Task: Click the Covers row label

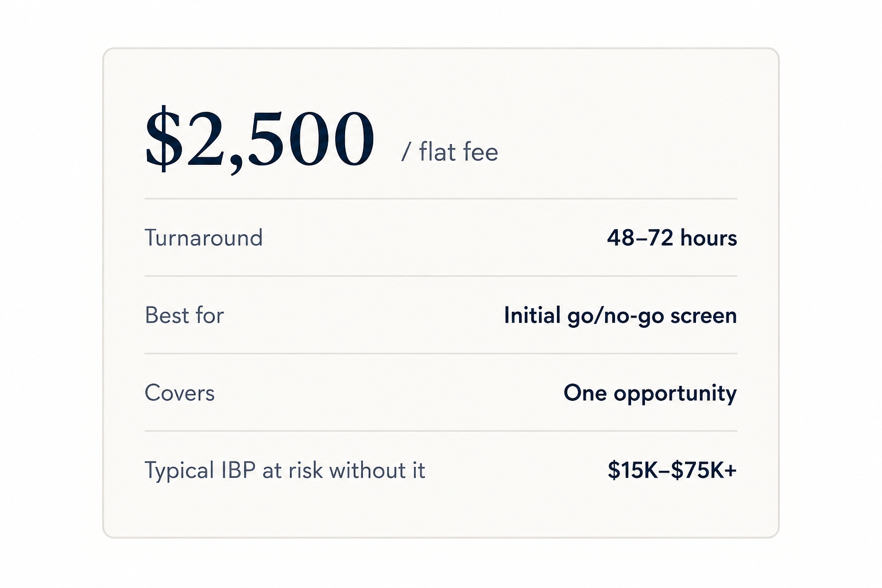Action: pyautogui.click(x=180, y=393)
